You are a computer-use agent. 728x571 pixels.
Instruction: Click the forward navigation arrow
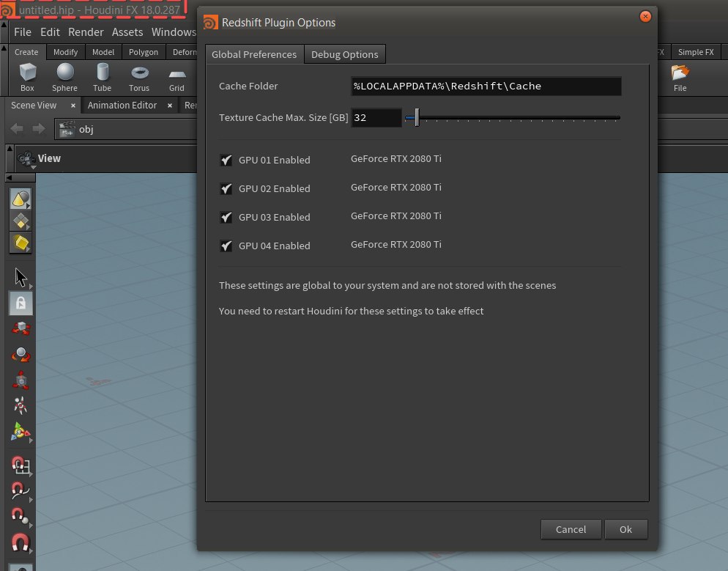39,129
